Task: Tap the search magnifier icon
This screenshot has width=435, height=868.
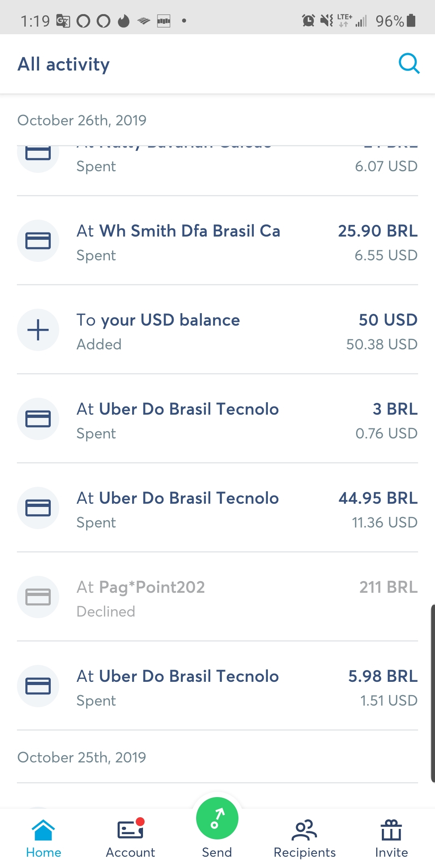Action: coord(409,64)
